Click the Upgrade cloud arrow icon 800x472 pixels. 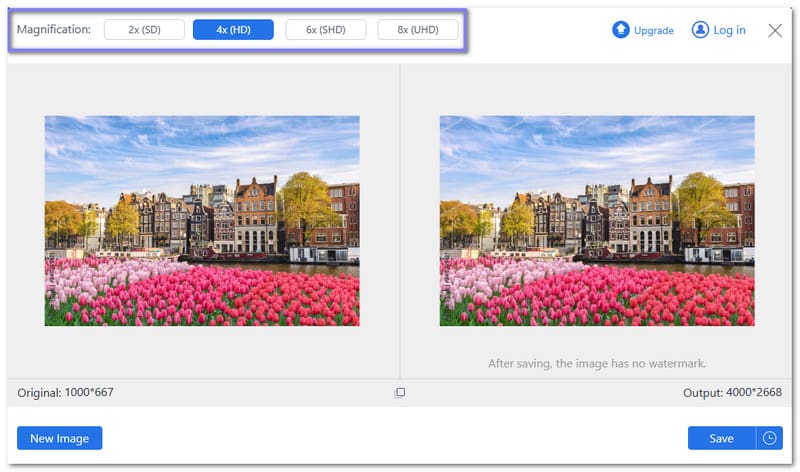pyautogui.click(x=620, y=30)
